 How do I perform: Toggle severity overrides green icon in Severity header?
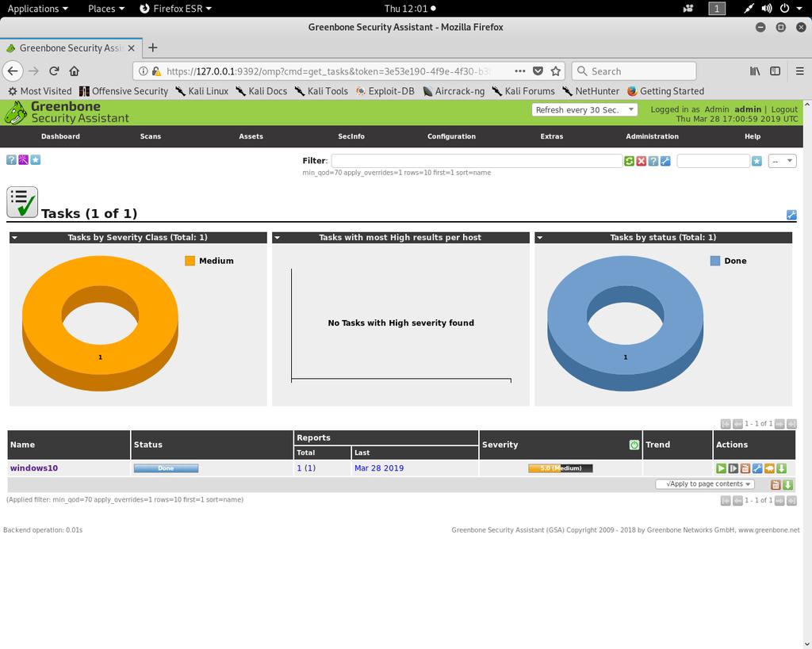tap(634, 445)
